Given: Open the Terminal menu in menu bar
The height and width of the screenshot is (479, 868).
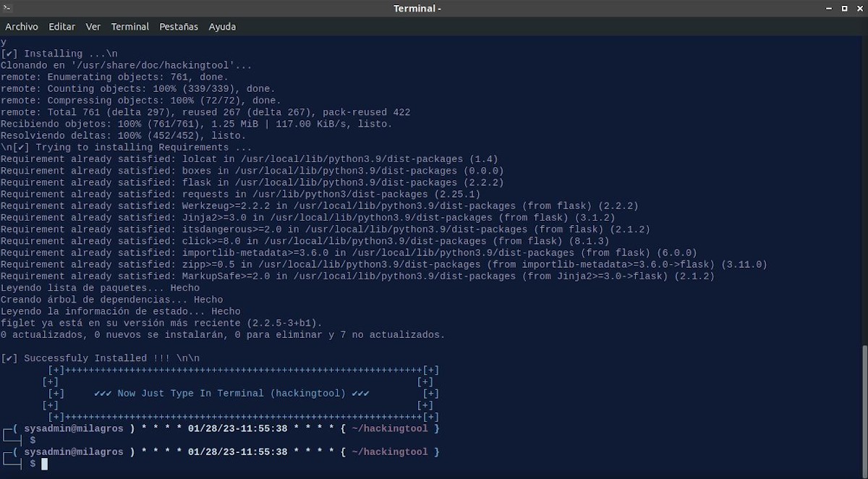Looking at the screenshot, I should tap(130, 27).
